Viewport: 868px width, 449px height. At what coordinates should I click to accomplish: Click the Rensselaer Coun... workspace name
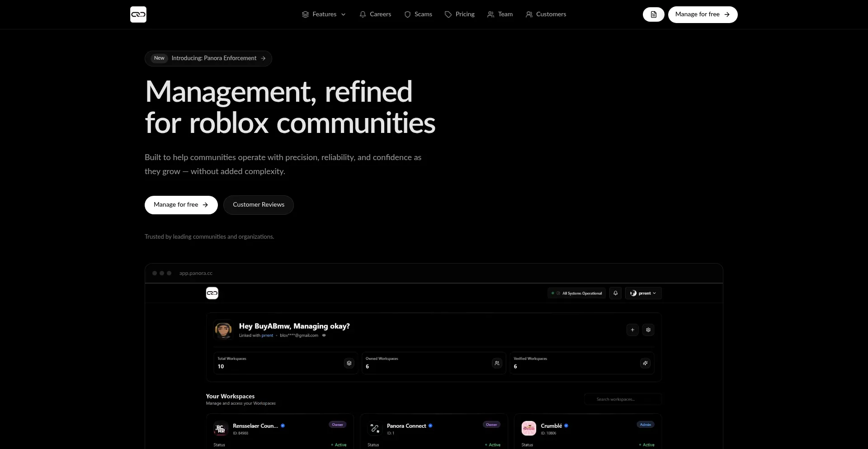[x=255, y=426]
